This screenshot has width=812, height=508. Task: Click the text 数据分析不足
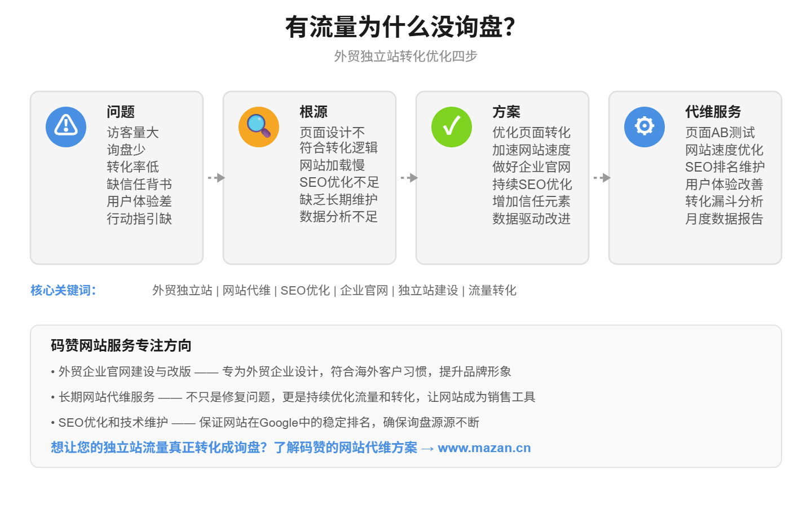coord(339,216)
